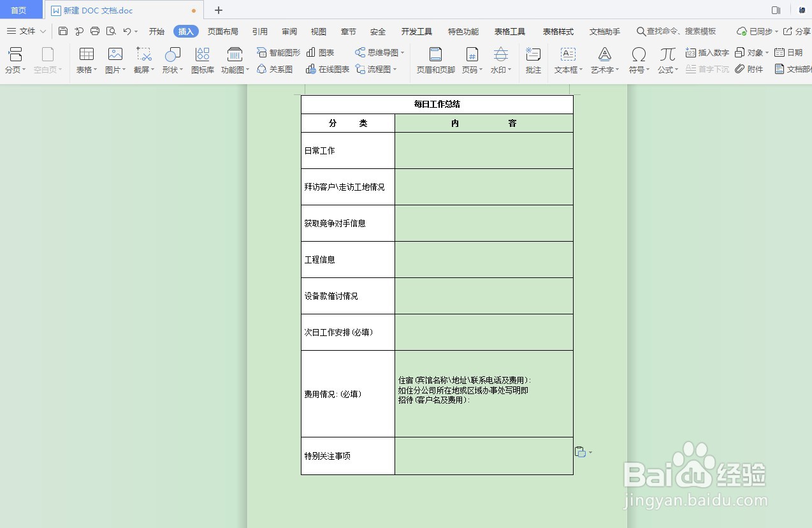Open the 形状 shapes tool
Screen dimensions: 812x528
pos(173,61)
